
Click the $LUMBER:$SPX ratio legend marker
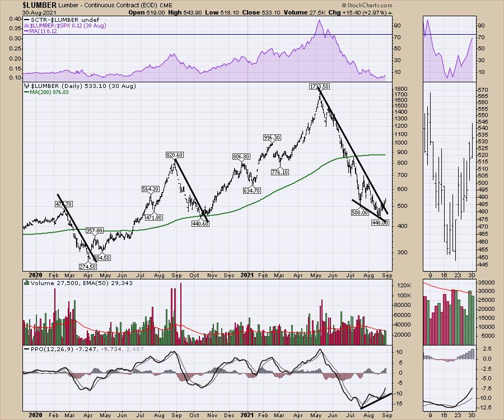click(x=26, y=25)
